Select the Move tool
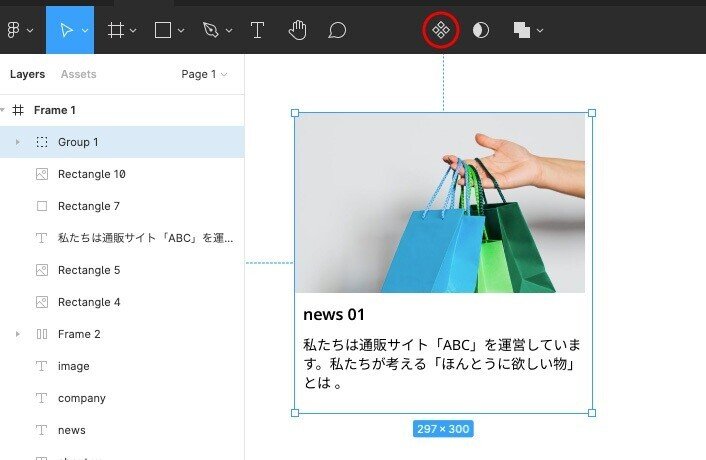The height and width of the screenshot is (460, 706). (66, 30)
